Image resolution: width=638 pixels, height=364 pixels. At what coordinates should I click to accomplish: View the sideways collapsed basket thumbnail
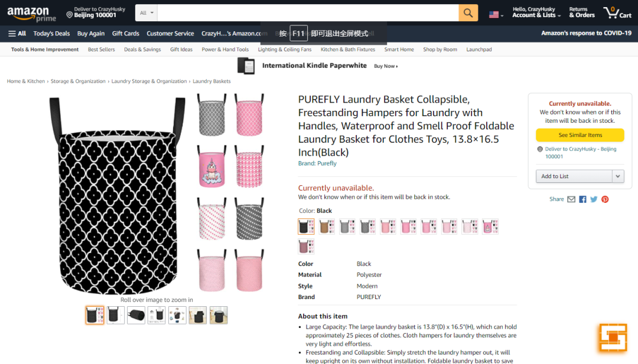(136, 315)
